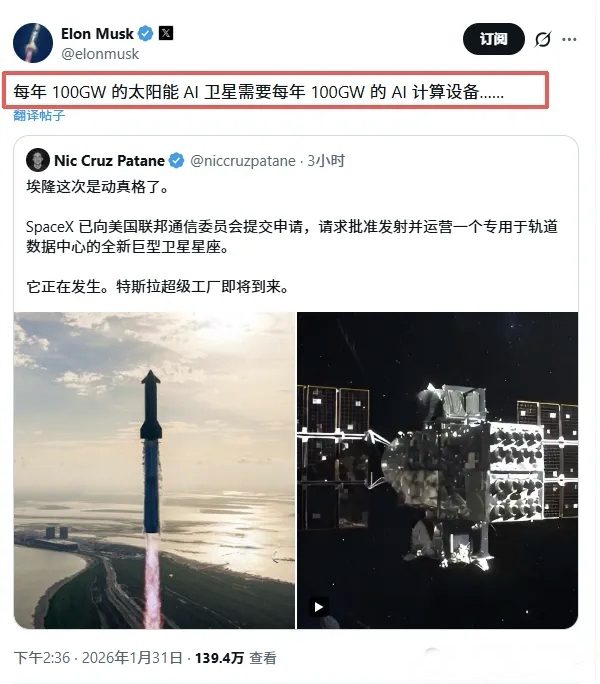Click the Elon Musk display name

click(x=97, y=34)
